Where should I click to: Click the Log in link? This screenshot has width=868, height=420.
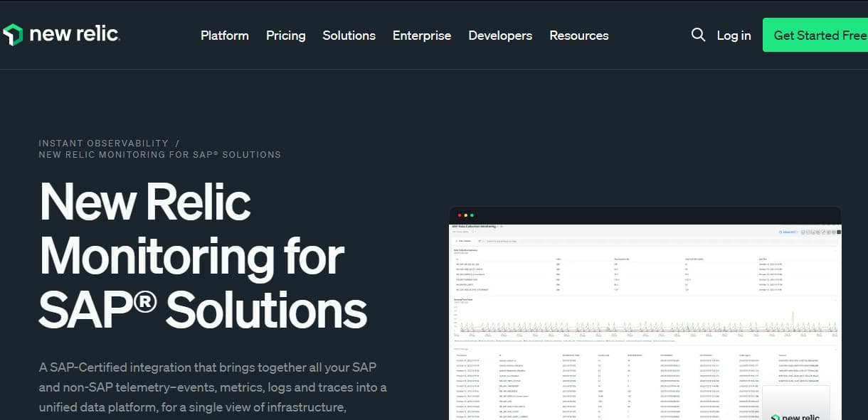tap(734, 36)
